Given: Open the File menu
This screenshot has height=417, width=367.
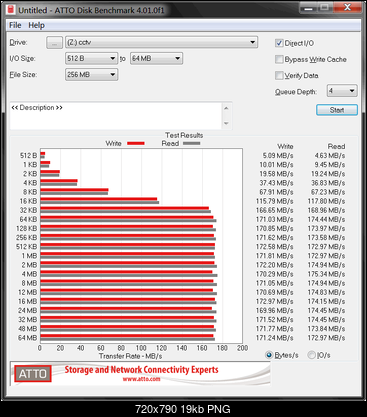Looking at the screenshot, I should pos(15,25).
